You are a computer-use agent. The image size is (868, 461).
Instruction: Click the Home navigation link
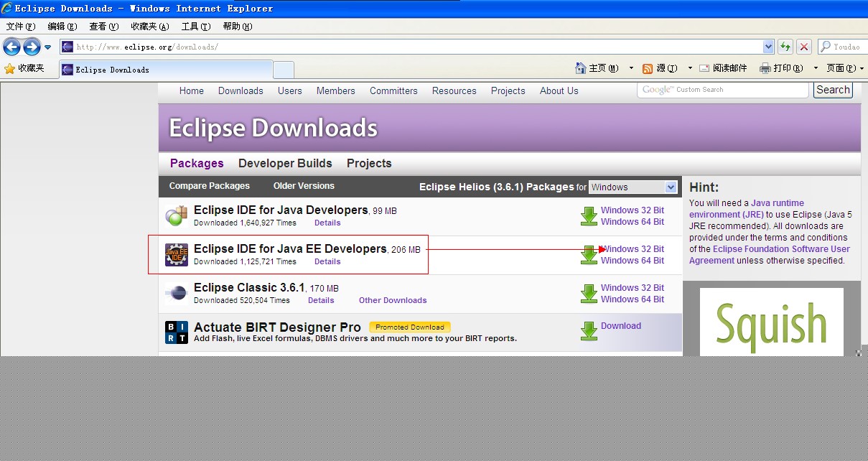(x=192, y=90)
